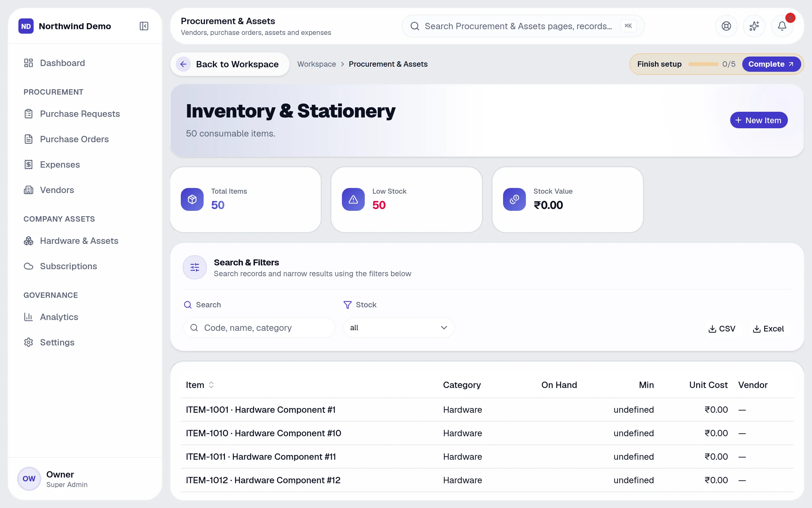Click the Category column header
Screen dimensions: 812x508
(462, 385)
